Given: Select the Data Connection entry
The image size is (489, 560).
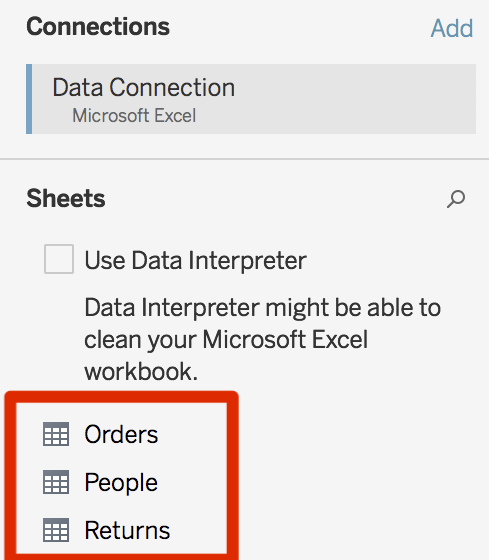Looking at the screenshot, I should [x=251, y=99].
